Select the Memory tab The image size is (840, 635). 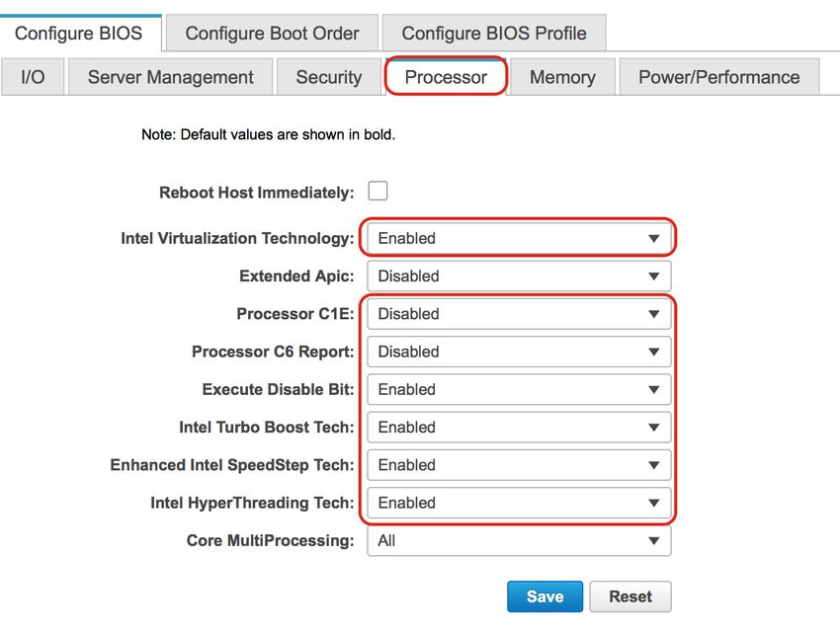tap(562, 77)
